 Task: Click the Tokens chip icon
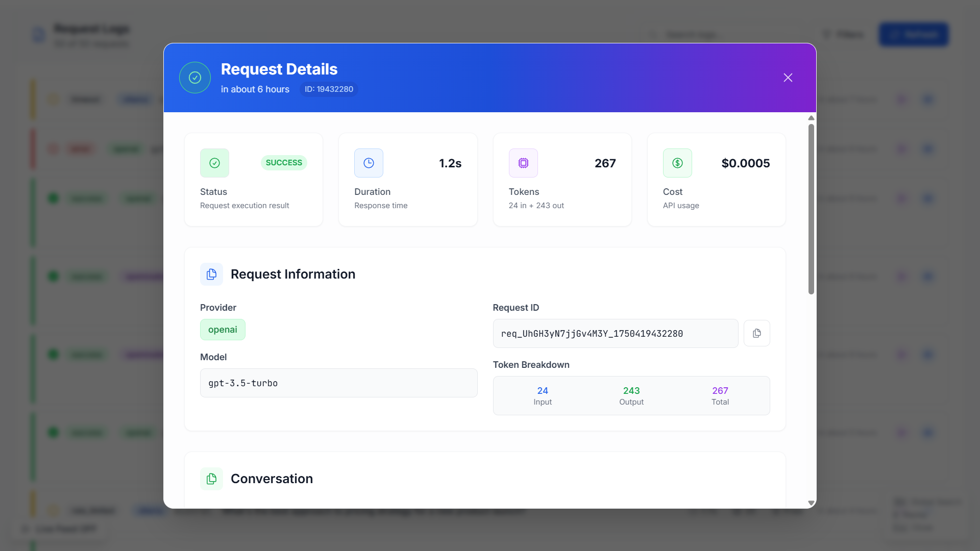click(x=523, y=163)
